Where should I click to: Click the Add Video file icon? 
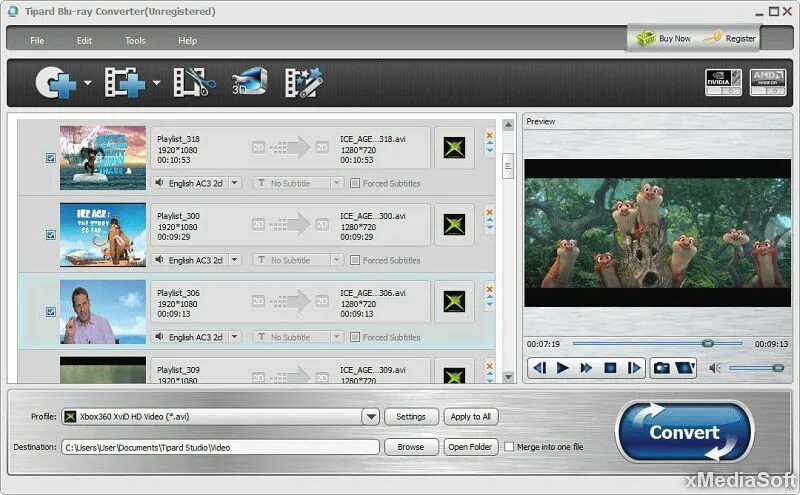124,83
